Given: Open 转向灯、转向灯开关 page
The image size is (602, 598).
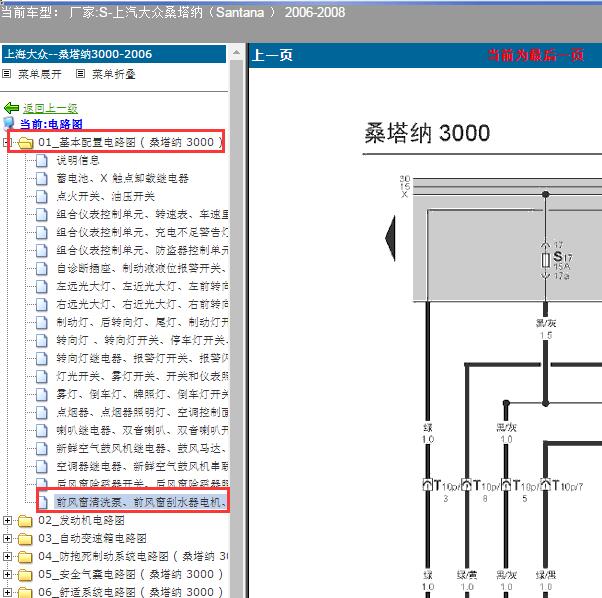Looking at the screenshot, I should pos(142,340).
